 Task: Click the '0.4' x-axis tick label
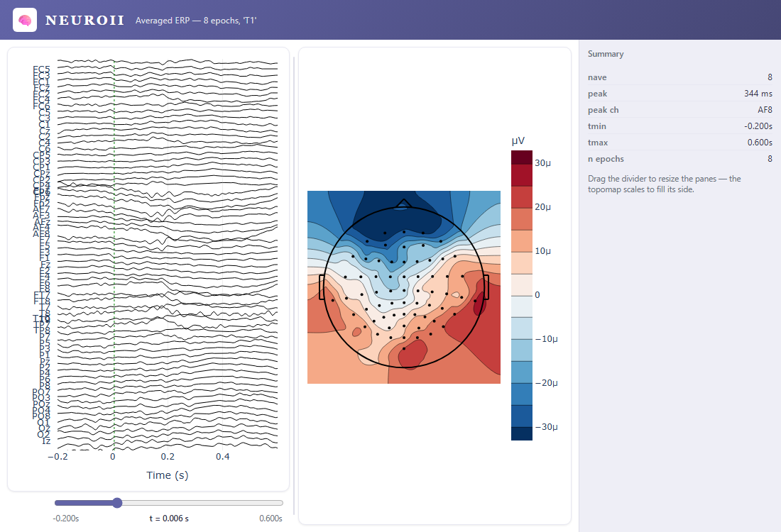(223, 457)
